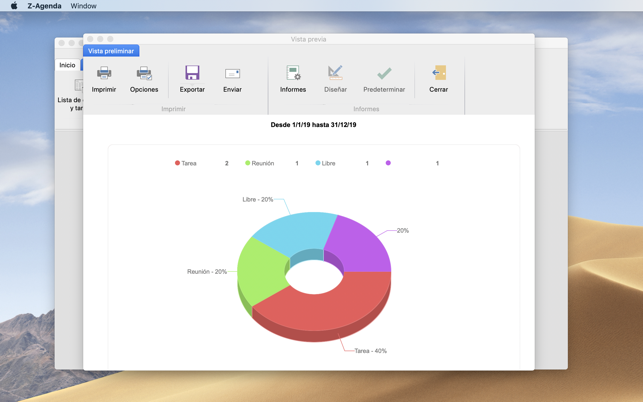643x402 pixels.
Task: Click the blue Libre donut slice
Action: click(x=295, y=234)
